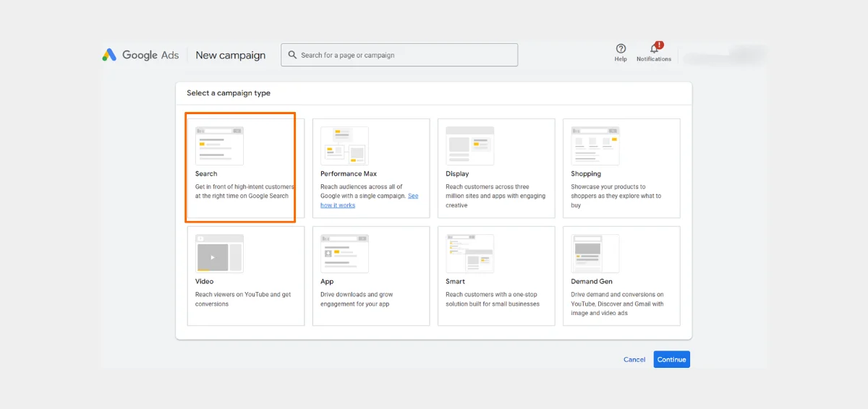Screen dimensions: 868x409
Task: Click the 'Demand Gen' campaign title text
Action: pos(592,281)
